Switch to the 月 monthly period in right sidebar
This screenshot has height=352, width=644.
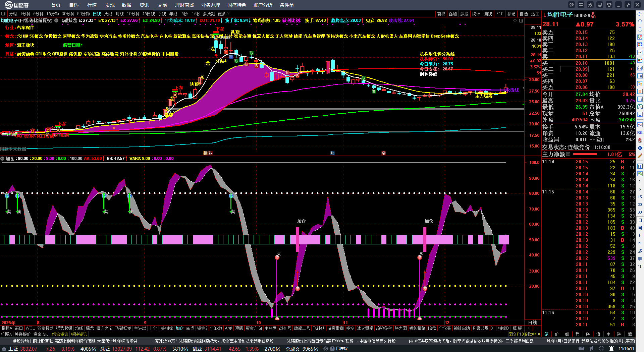(640, 236)
